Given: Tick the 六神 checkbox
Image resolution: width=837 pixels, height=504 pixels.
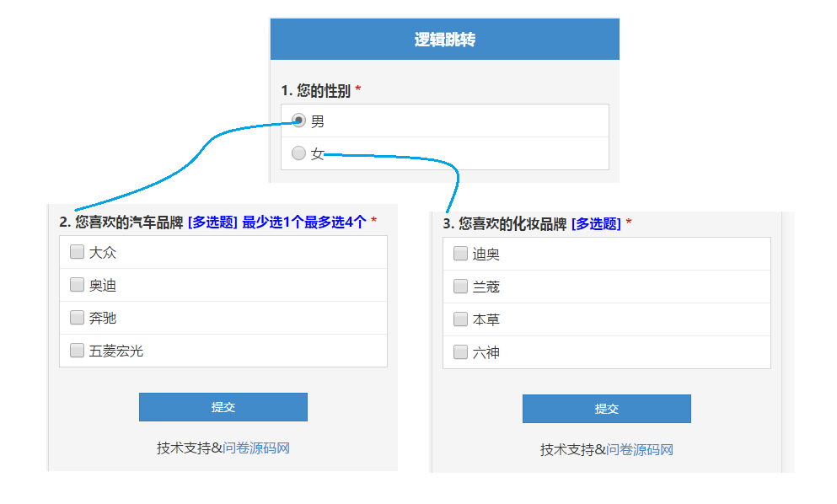Looking at the screenshot, I should pyautogui.click(x=460, y=351).
